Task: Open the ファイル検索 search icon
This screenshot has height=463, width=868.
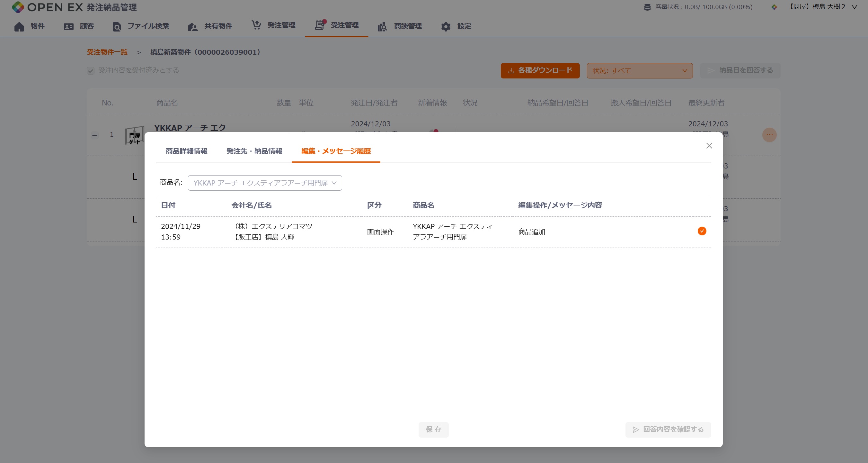Action: [117, 26]
